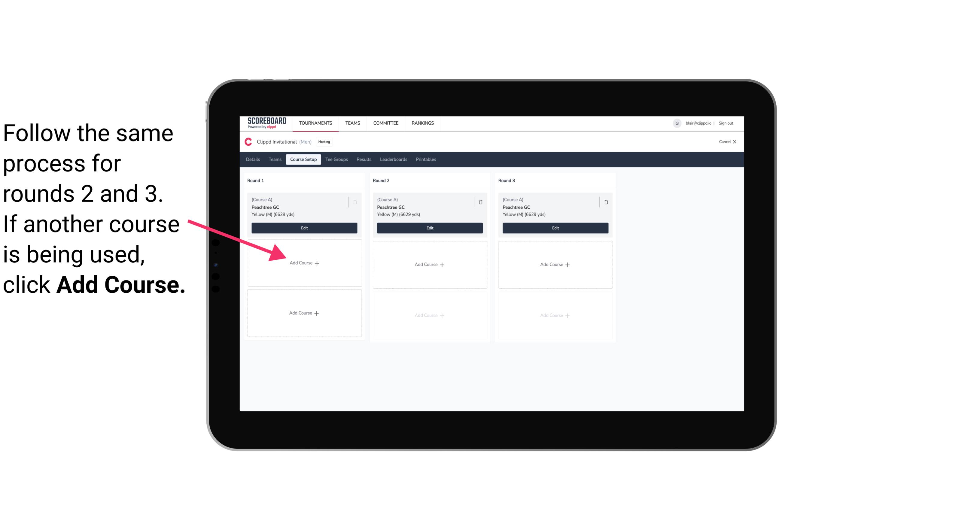Click the Clippd logo icon

[248, 142]
